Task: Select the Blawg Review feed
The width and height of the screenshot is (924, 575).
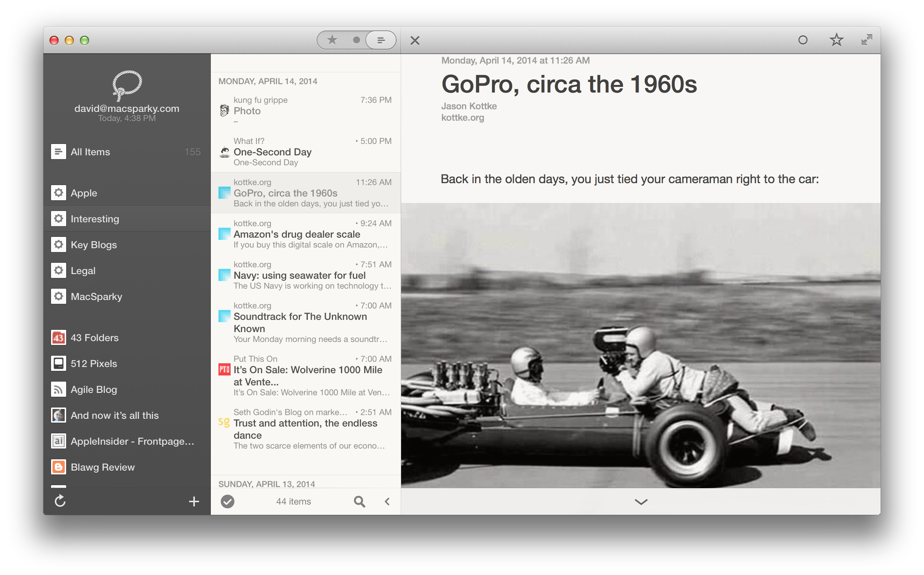Action: [102, 467]
